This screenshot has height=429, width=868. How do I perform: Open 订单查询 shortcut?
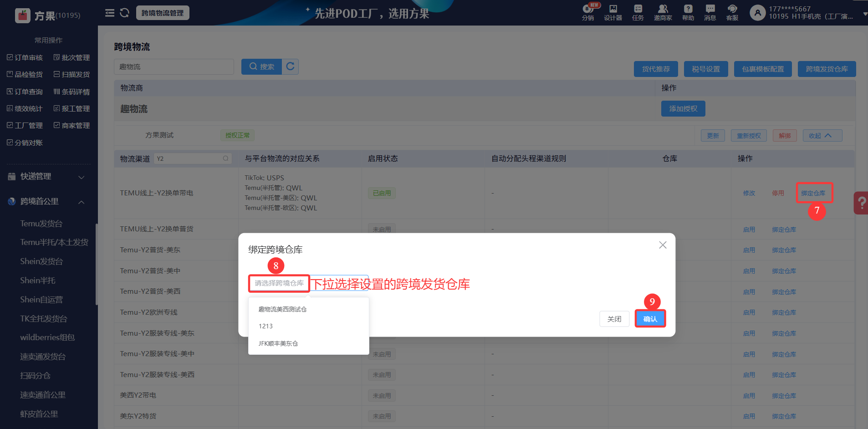25,92
